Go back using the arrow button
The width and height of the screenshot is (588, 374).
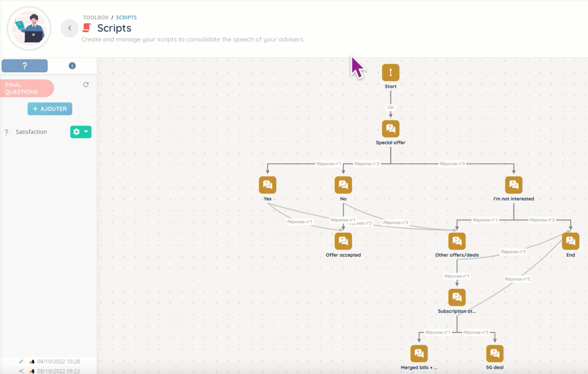(69, 28)
